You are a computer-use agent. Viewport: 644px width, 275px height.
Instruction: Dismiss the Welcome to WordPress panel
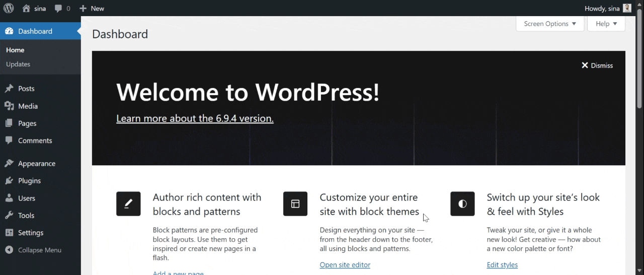597,65
